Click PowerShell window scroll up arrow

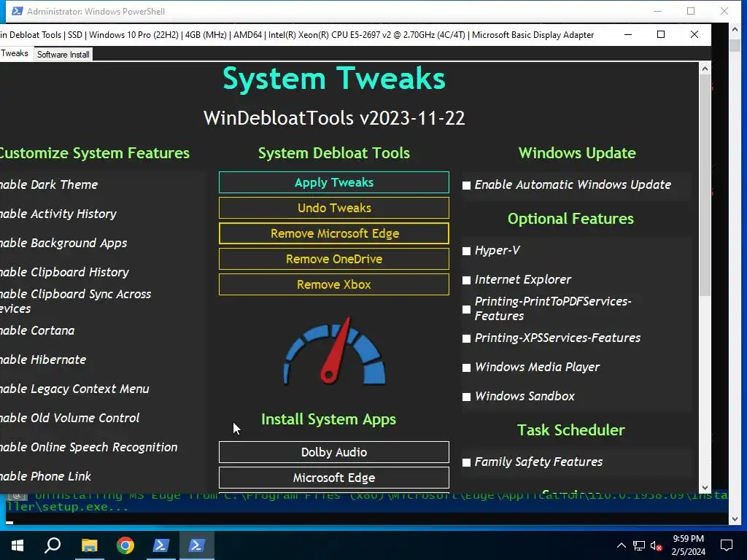tap(735, 29)
